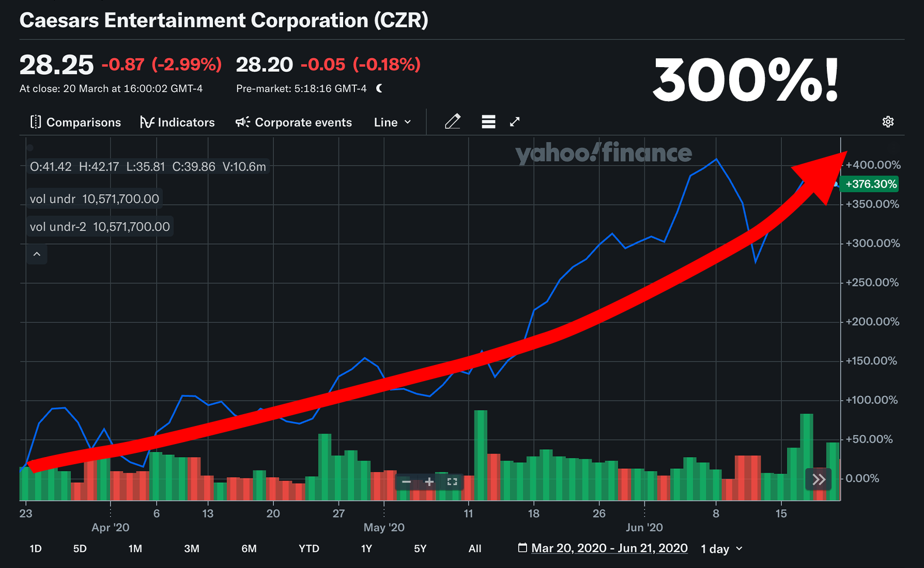This screenshot has height=568, width=924.
Task: Collapse the indicator legend chevron
Action: [37, 254]
